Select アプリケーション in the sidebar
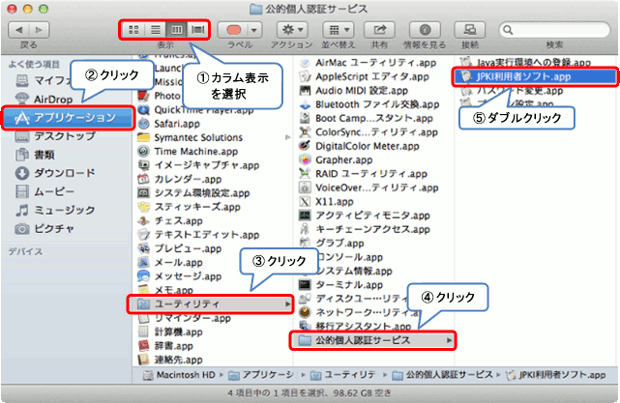 click(x=68, y=117)
